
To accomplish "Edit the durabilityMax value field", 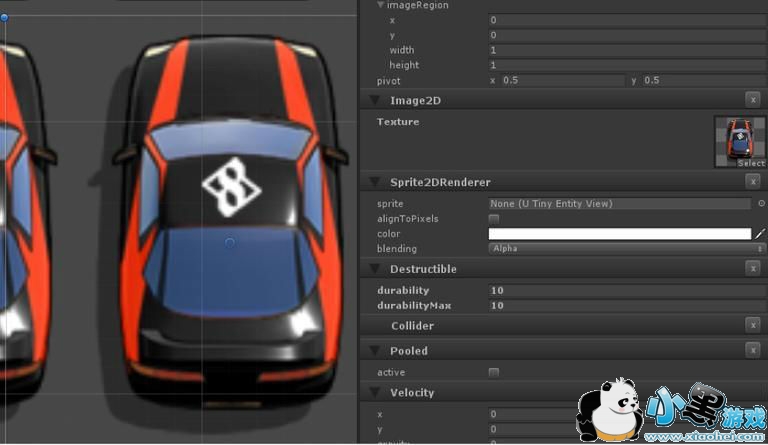I will tap(627, 305).
